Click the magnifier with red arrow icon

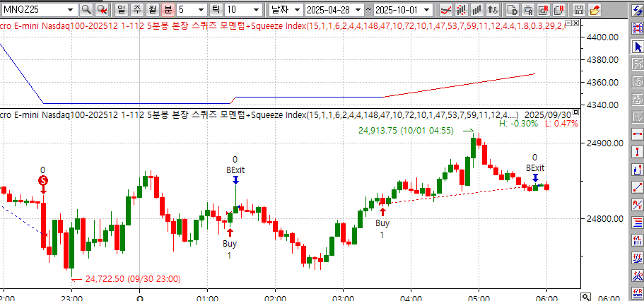103,10
